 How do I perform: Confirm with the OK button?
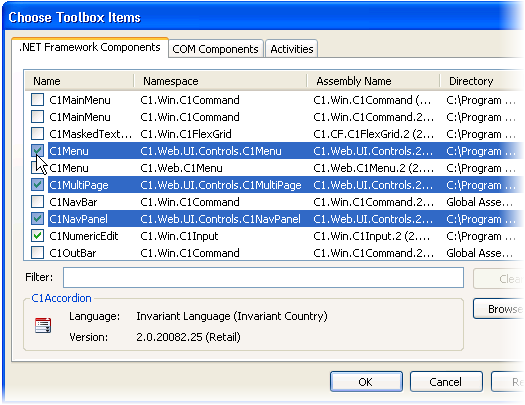(366, 382)
